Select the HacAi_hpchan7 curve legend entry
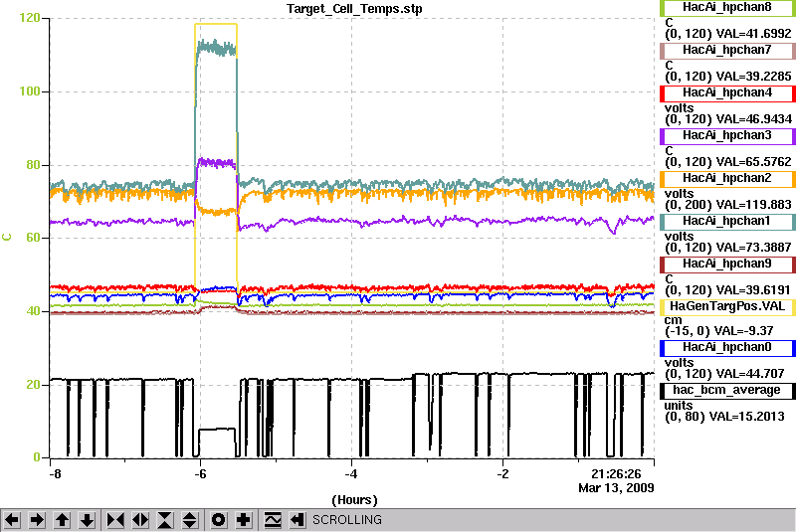Image resolution: width=796 pixels, height=532 pixels. click(727, 50)
